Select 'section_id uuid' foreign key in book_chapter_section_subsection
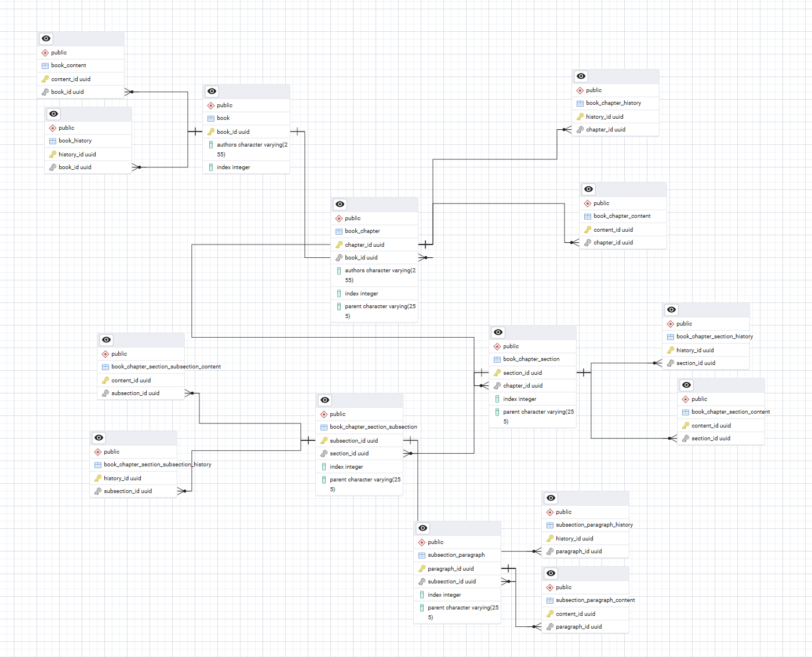Image resolution: width=812 pixels, height=657 pixels. (359, 454)
